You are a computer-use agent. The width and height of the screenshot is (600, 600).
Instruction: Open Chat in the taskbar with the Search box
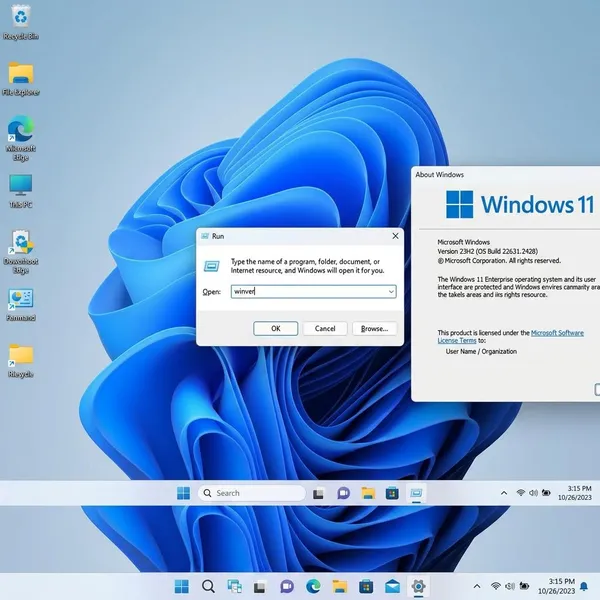click(343, 493)
